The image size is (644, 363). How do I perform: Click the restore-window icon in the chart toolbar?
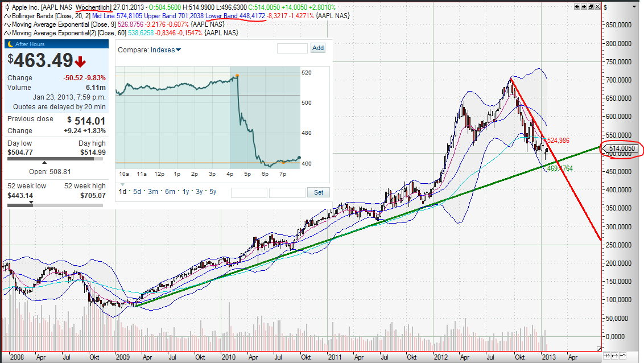click(591, 6)
